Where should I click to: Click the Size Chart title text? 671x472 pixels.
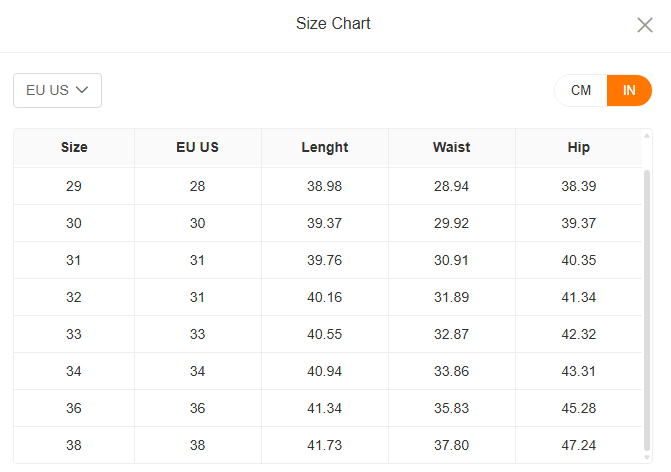click(x=333, y=24)
